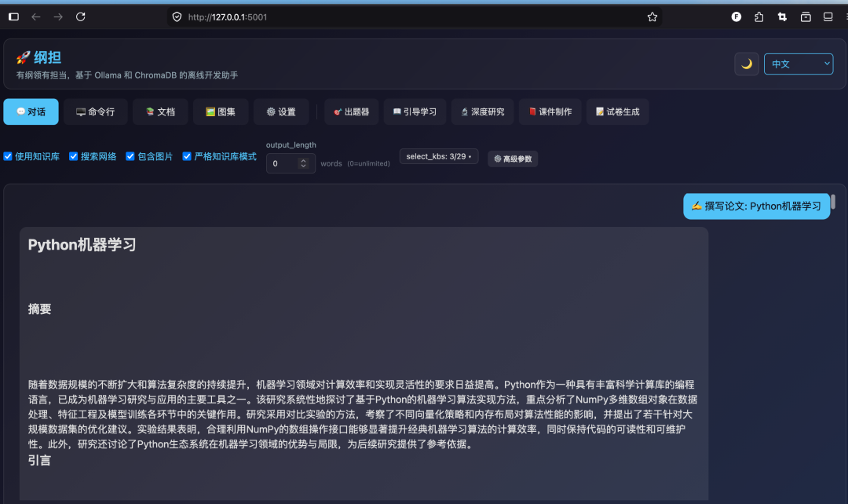The image size is (848, 504).
Task: Click the 引言 section heading
Action: pyautogui.click(x=39, y=460)
